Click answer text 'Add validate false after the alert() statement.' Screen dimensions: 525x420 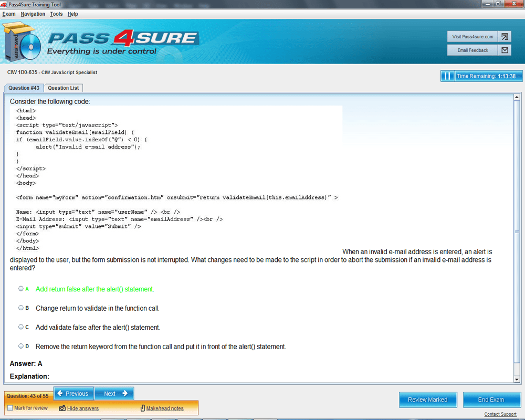pyautogui.click(x=98, y=327)
